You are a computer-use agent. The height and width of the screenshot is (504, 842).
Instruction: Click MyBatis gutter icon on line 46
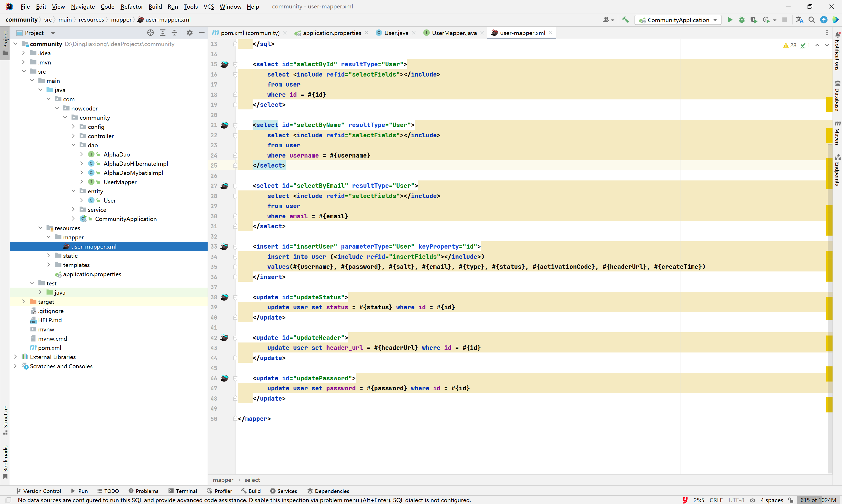(224, 378)
